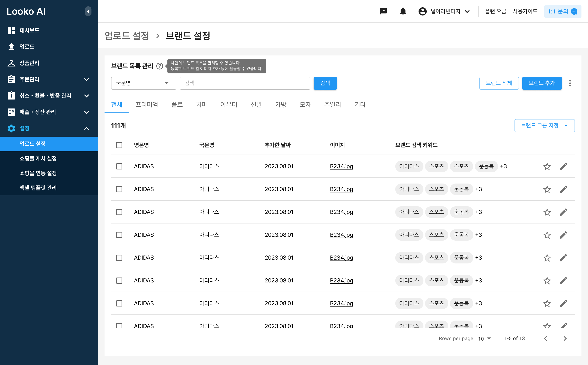Select the 신발 tab

[x=256, y=105]
